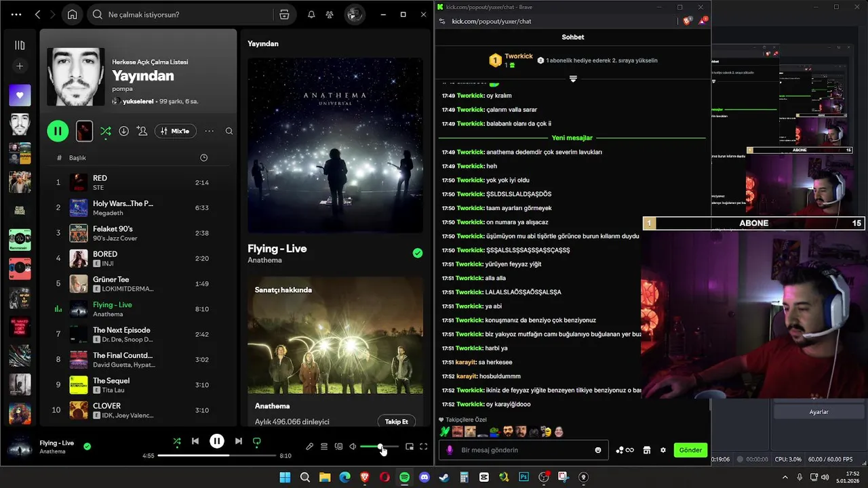This screenshot has height=488, width=868.
Task: Select The Sequel by Tita Lau
Action: click(139, 385)
